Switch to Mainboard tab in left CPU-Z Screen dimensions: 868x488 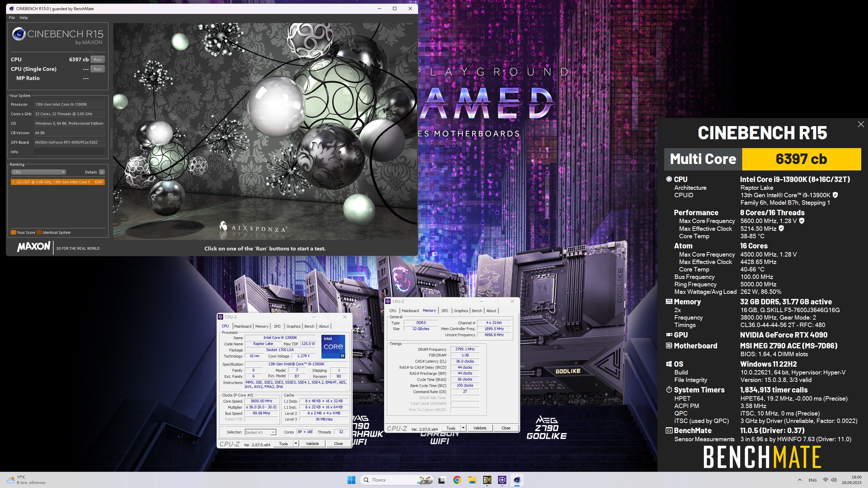[243, 326]
